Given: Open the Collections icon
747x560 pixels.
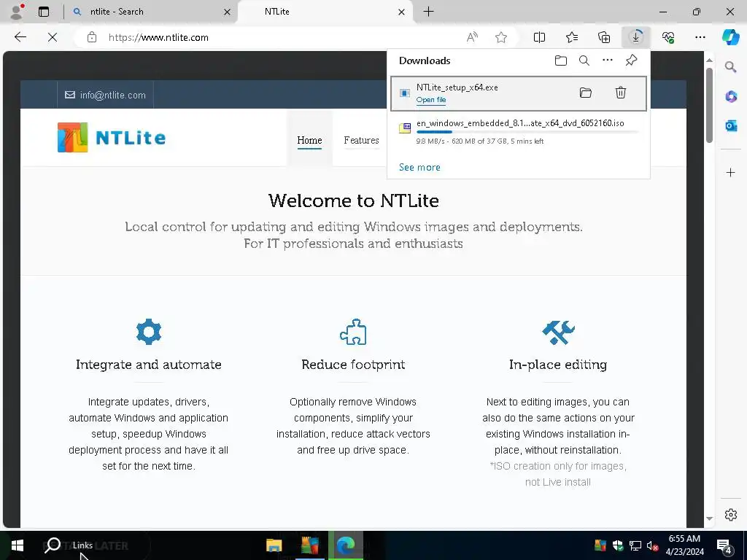Looking at the screenshot, I should [604, 37].
